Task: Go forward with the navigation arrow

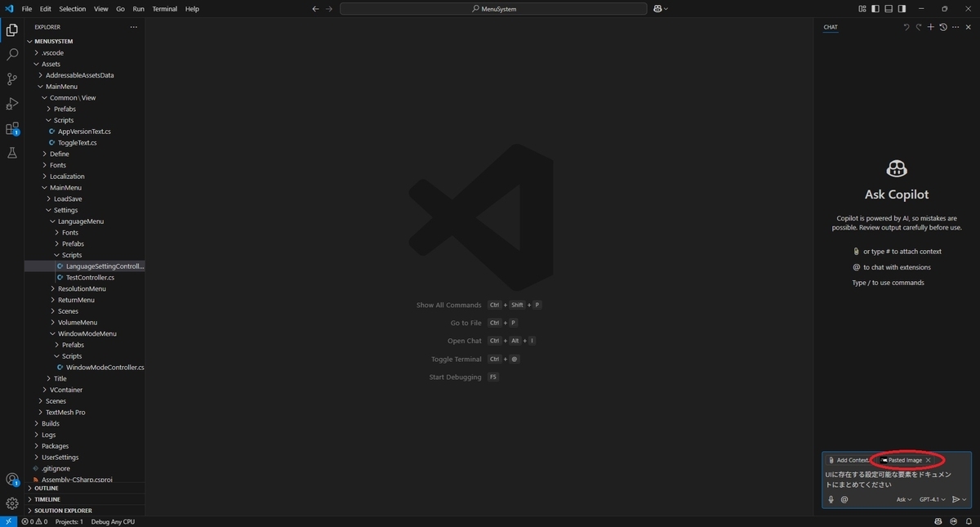Action: point(329,9)
